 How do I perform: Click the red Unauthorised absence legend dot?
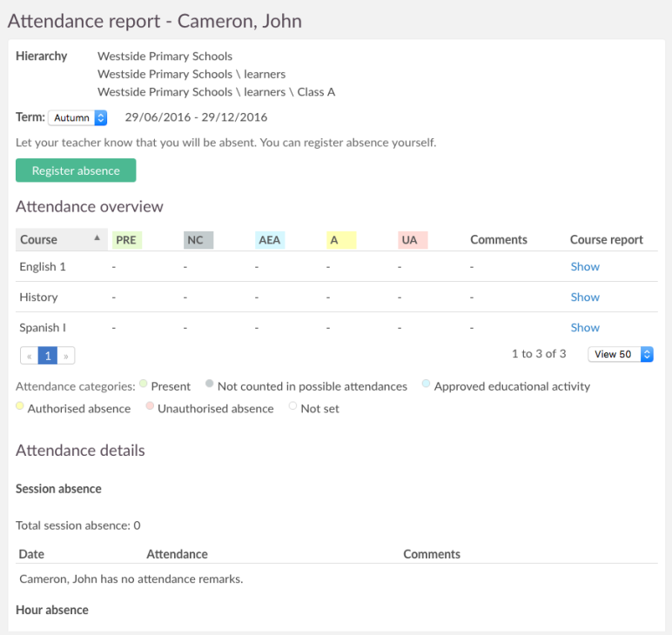150,406
